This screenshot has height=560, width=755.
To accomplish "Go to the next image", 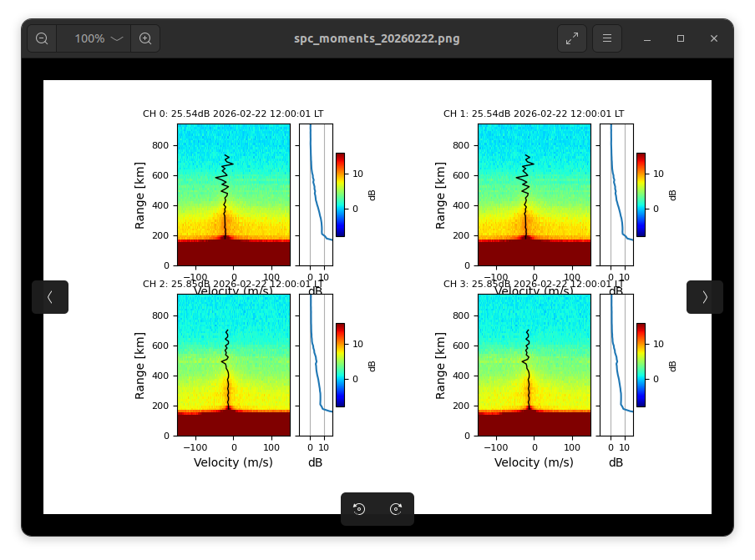I will [x=705, y=297].
